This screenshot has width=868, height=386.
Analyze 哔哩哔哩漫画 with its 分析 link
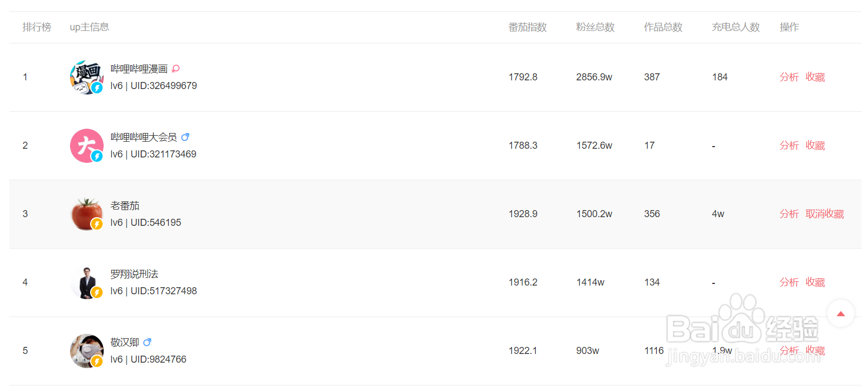789,77
